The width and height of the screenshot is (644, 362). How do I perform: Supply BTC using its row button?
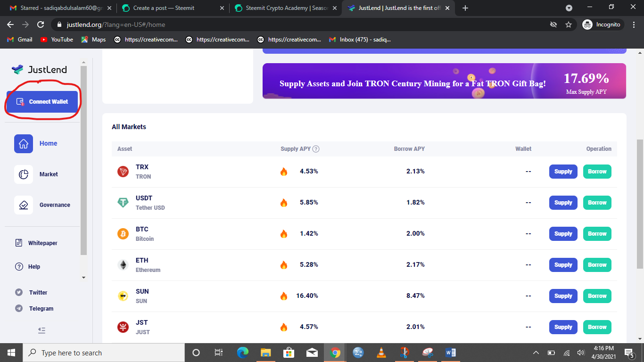coord(563,234)
